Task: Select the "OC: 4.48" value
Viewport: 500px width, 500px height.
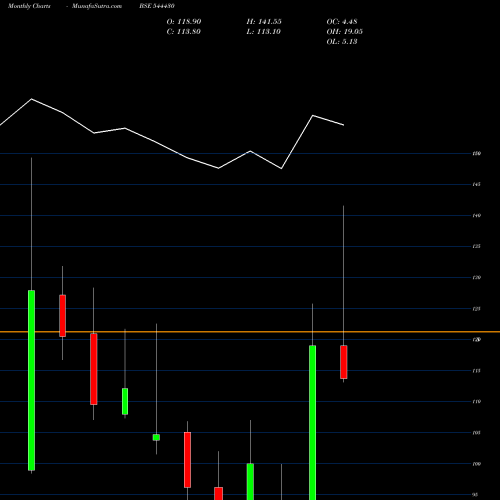Action: point(342,22)
